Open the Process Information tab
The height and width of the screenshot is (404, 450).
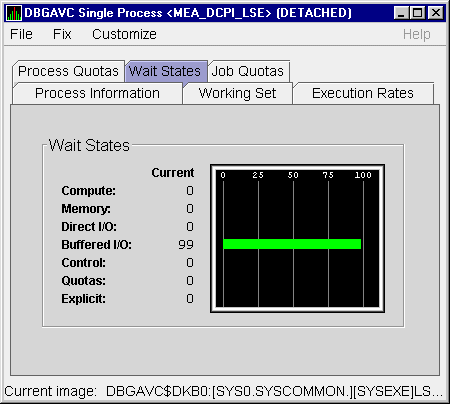pyautogui.click(x=97, y=93)
